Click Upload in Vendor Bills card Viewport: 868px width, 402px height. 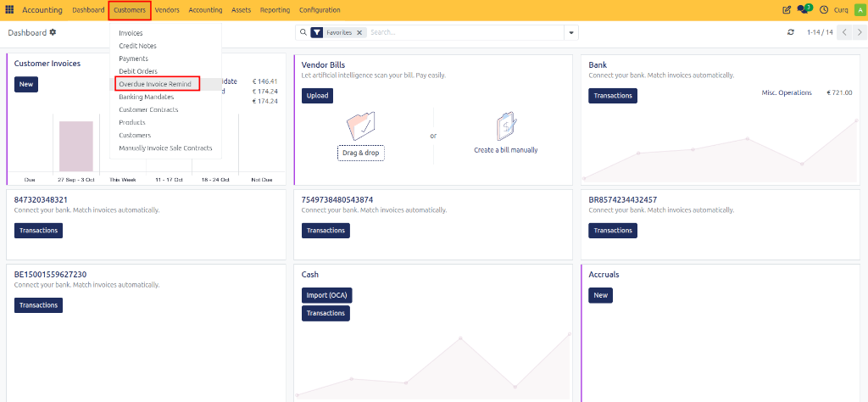pos(317,96)
